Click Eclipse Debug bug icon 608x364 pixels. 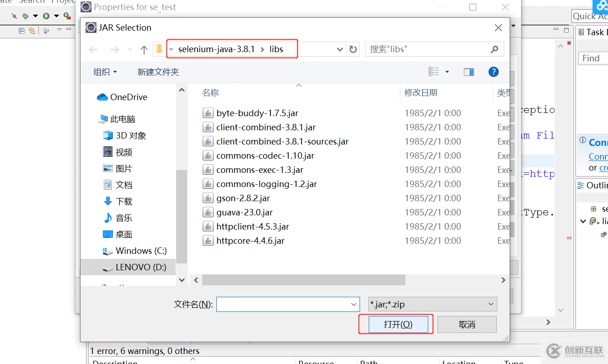[x=25, y=16]
